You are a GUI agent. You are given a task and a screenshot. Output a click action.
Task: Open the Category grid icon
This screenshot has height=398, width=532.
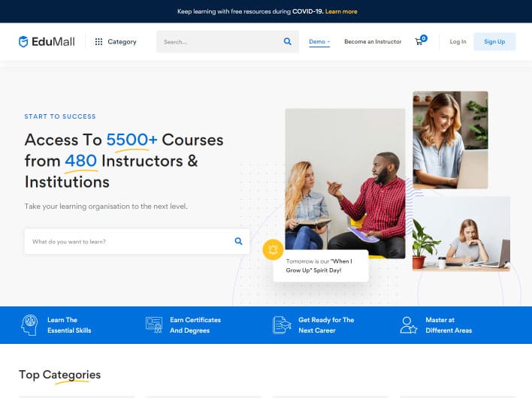click(x=98, y=42)
